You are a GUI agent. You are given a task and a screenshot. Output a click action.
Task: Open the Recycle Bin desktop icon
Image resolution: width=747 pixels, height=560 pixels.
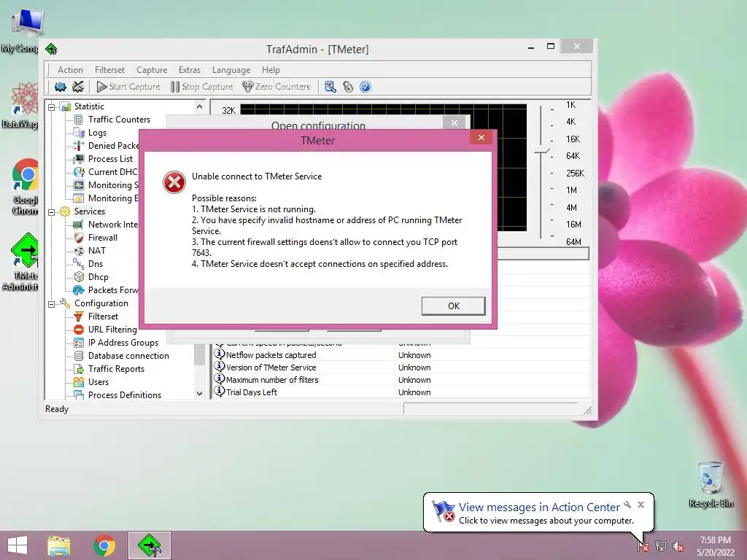pos(711,484)
